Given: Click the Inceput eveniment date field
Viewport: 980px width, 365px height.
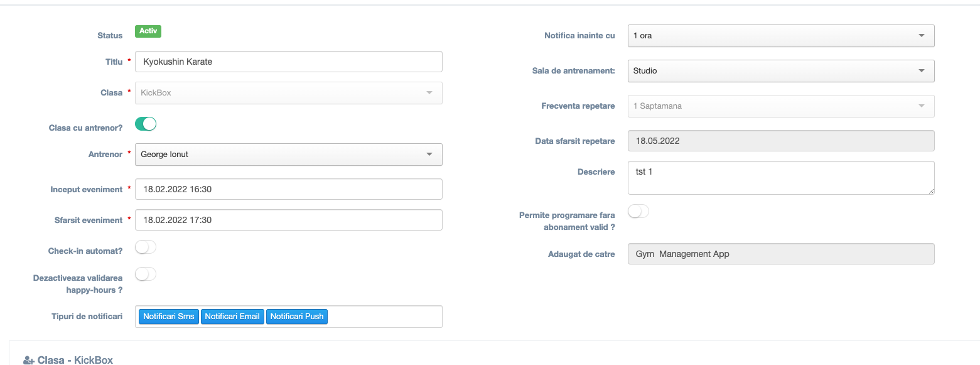Looking at the screenshot, I should 288,189.
